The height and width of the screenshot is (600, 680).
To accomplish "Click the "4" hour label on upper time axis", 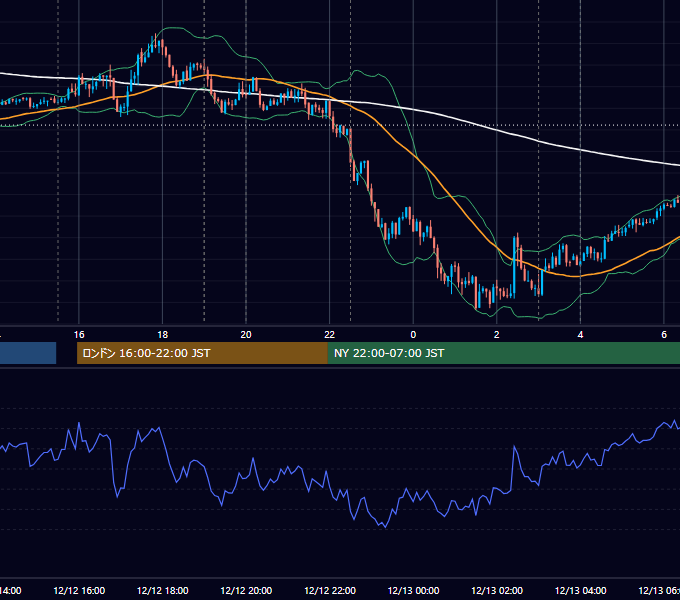I will pos(580,335).
